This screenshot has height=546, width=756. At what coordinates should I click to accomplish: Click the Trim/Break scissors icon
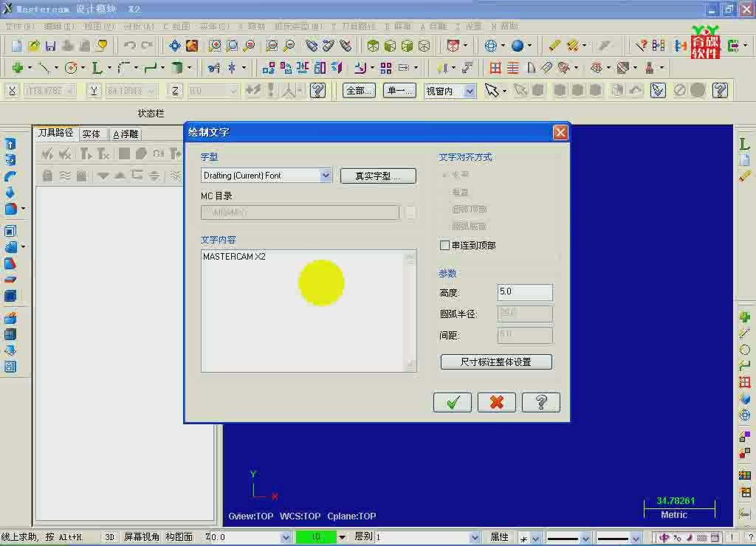[x=214, y=68]
